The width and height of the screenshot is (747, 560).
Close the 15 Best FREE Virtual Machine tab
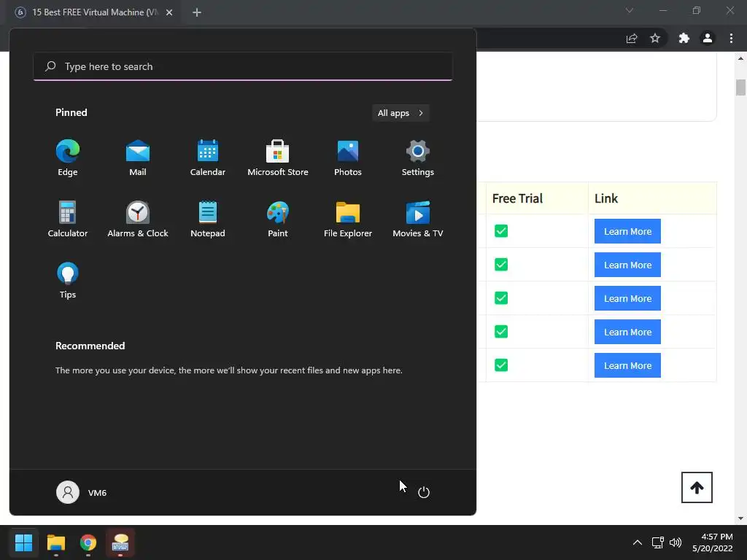[x=169, y=12]
